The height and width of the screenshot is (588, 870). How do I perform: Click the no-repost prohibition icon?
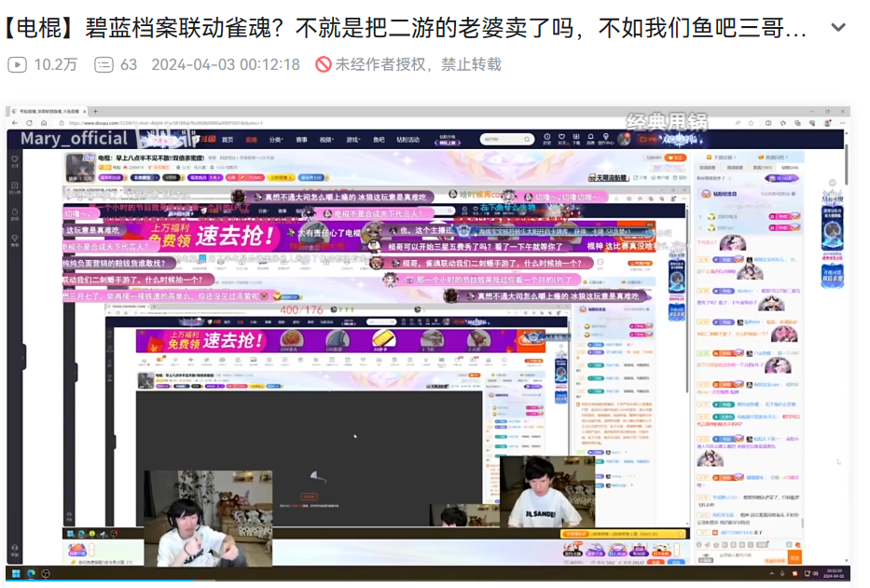point(323,64)
